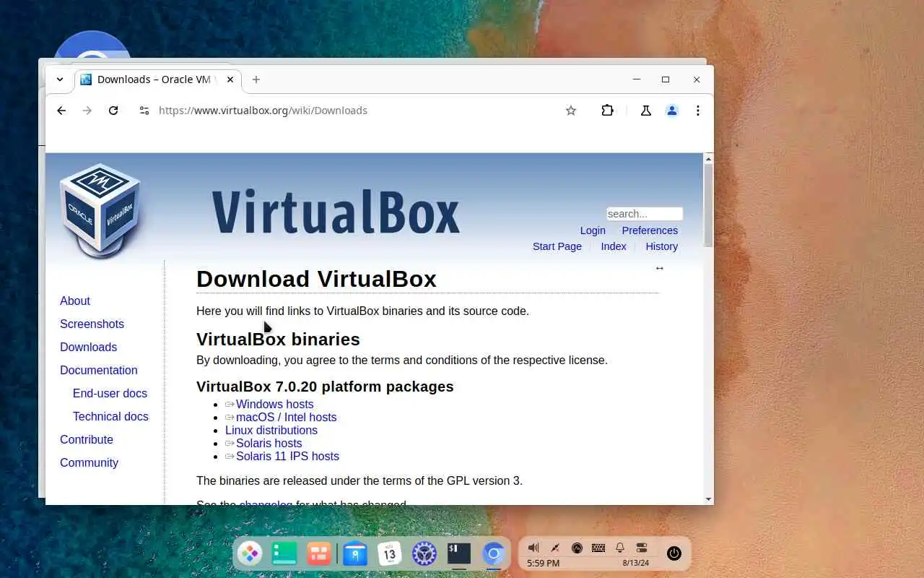Image resolution: width=924 pixels, height=578 pixels.
Task: Open End-user docs sidebar link
Action: [x=110, y=393]
